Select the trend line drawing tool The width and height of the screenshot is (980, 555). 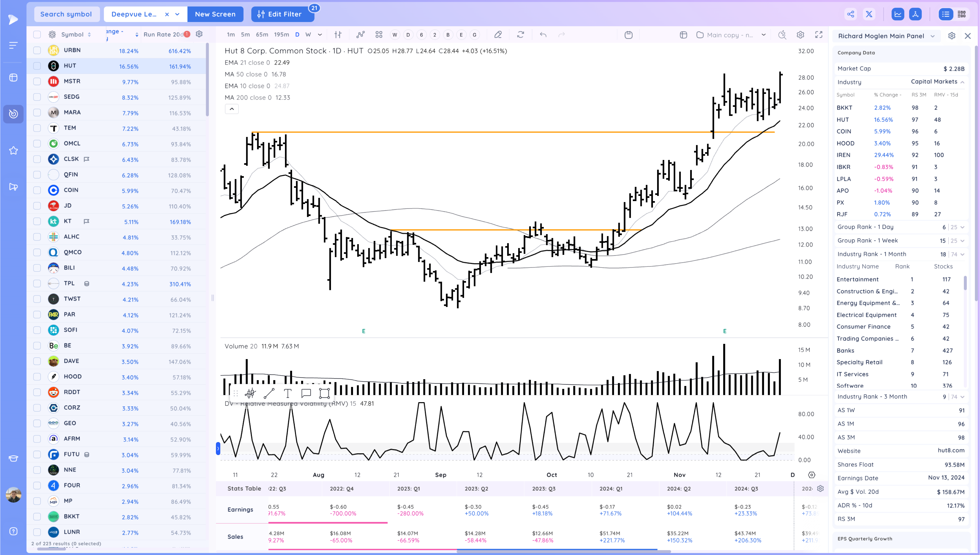[269, 393]
